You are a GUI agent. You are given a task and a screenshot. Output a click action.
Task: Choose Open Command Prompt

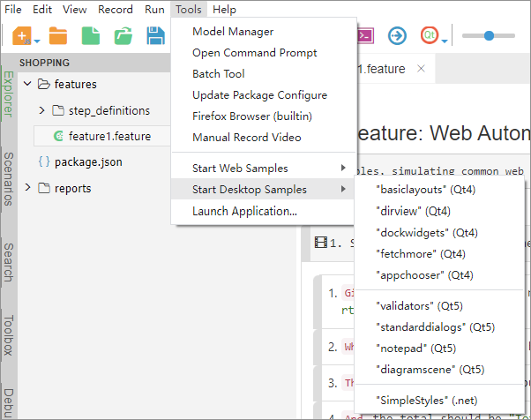pyautogui.click(x=264, y=53)
